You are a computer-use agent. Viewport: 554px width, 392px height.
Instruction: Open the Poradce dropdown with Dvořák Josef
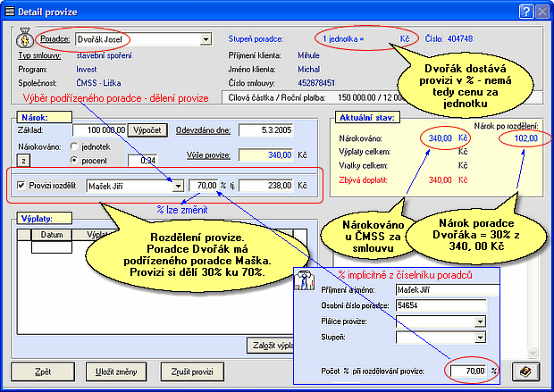tap(206, 39)
